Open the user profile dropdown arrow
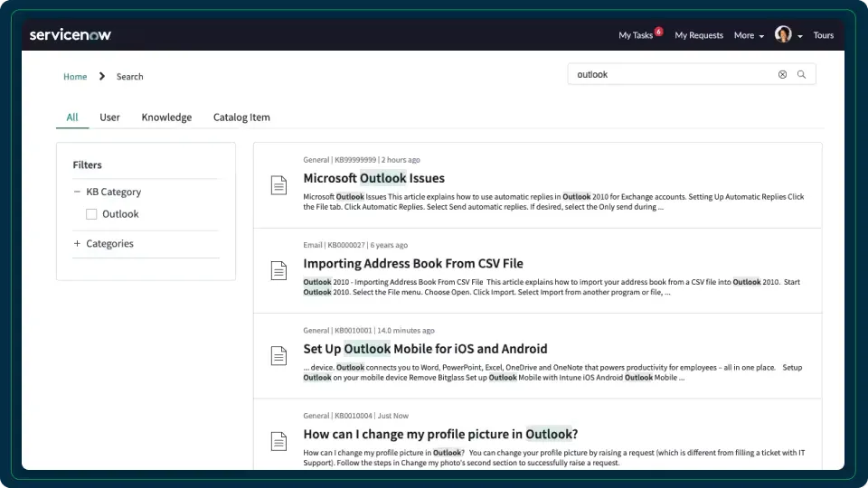 point(800,36)
